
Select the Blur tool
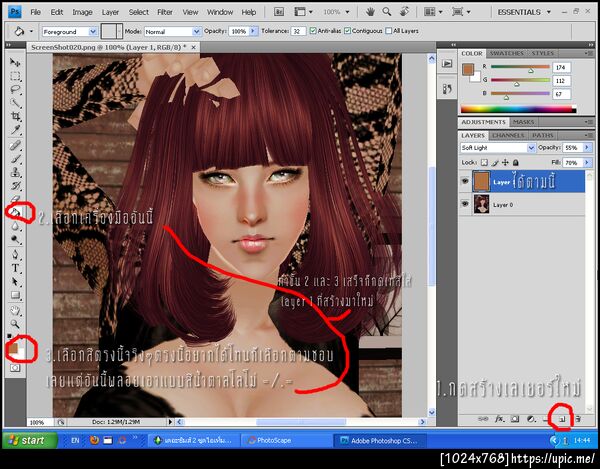click(15, 226)
